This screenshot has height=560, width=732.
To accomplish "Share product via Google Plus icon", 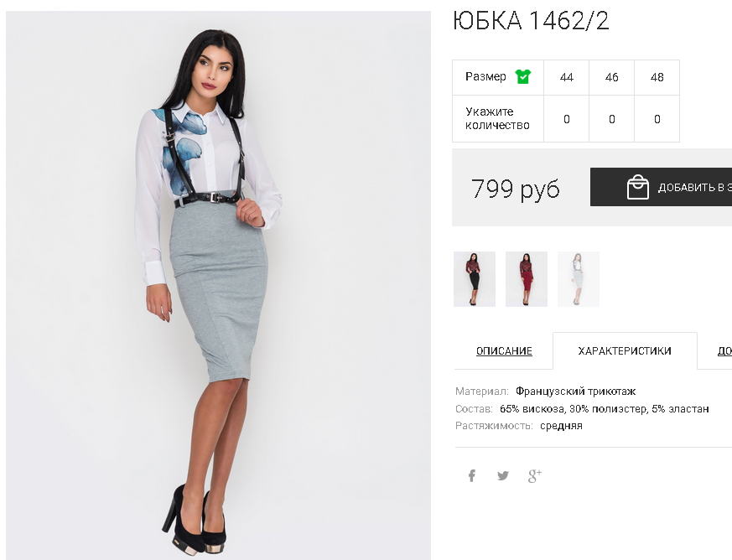I will (x=534, y=475).
